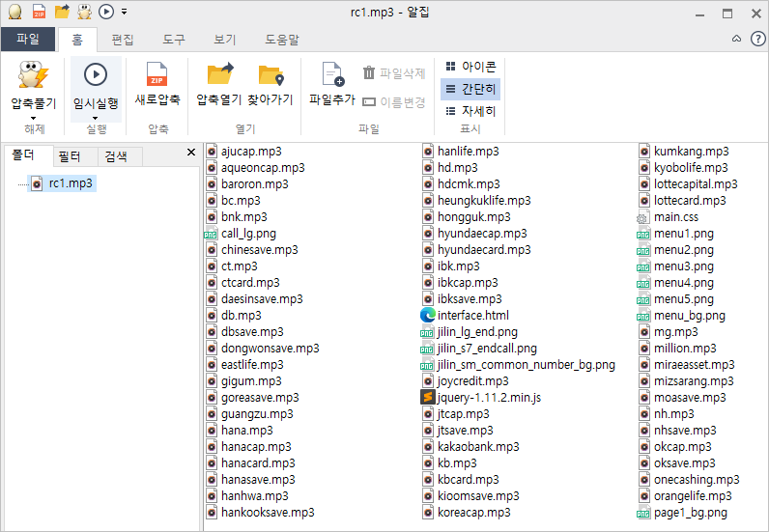
Task: Click the menu1.png file icon
Action: point(643,235)
